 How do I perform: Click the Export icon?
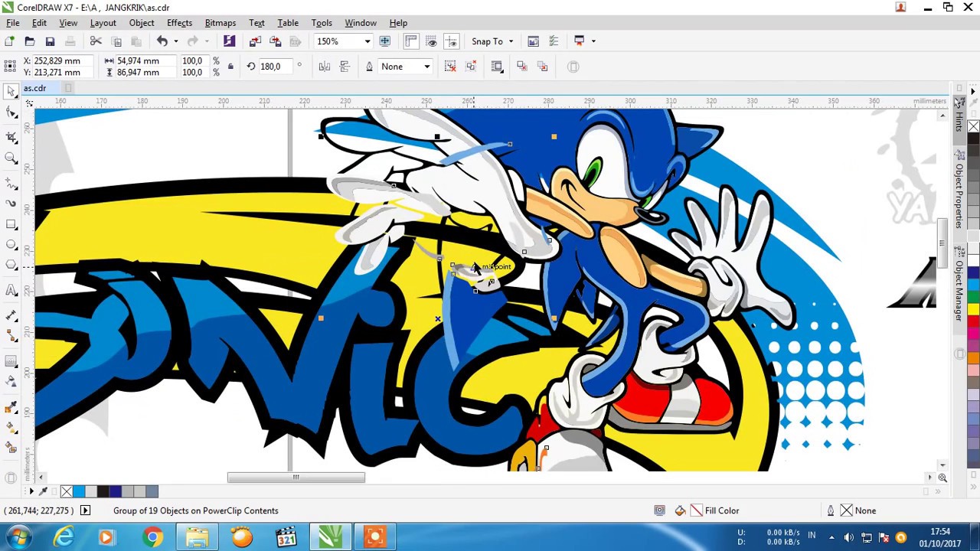click(275, 41)
